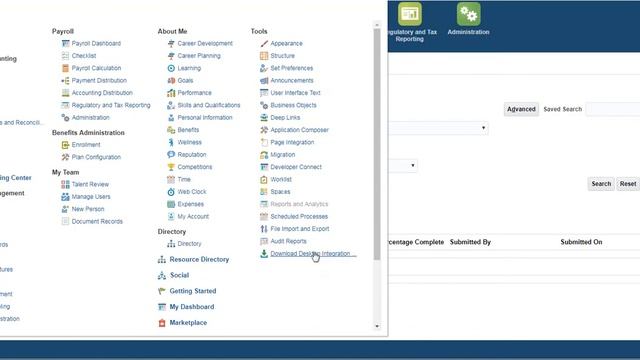Click the Announcements megaphone icon
This screenshot has height=360, width=640.
[x=264, y=80]
